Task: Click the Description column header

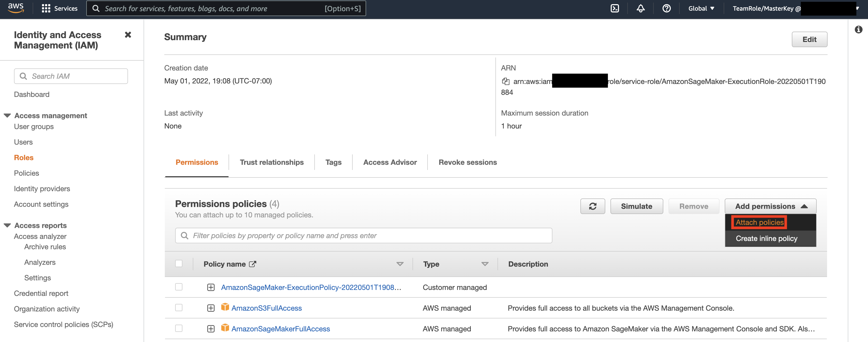Action: point(528,264)
